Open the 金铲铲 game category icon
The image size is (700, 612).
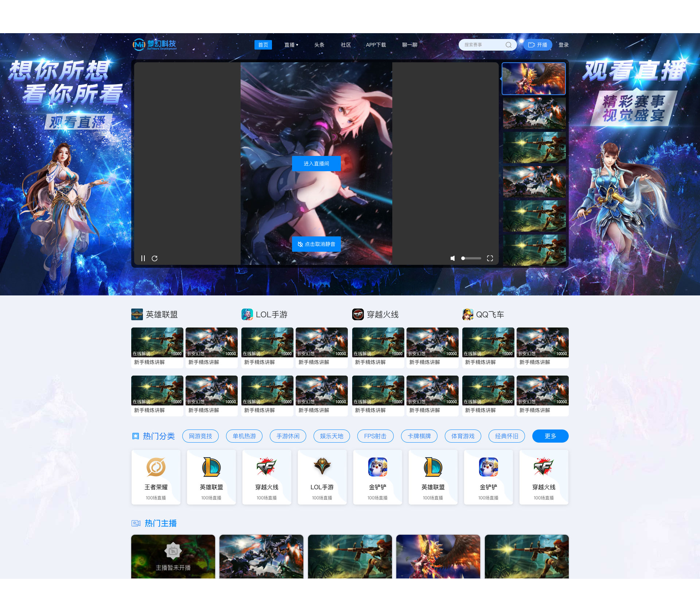tap(377, 467)
